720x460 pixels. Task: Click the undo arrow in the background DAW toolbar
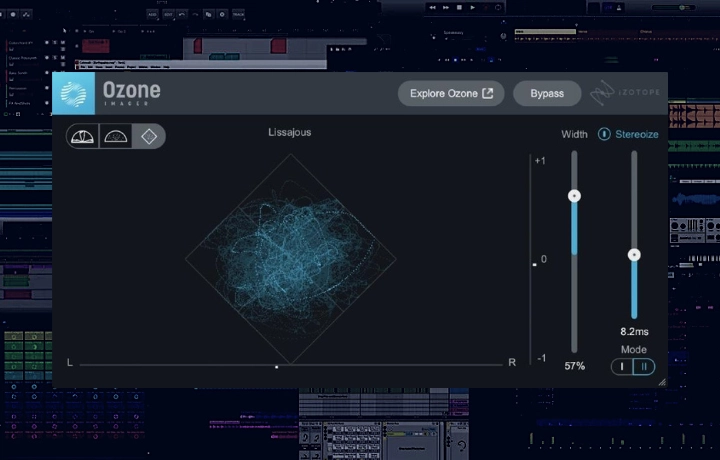tap(182, 14)
